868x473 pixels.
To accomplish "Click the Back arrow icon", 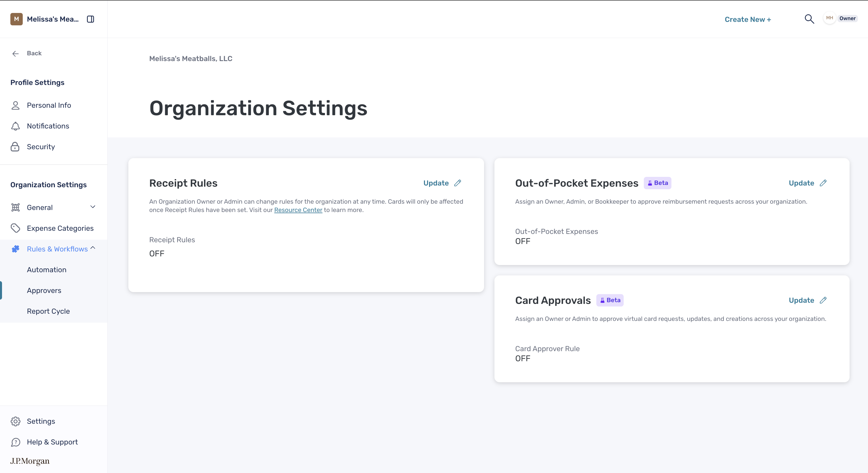I will pos(16,53).
